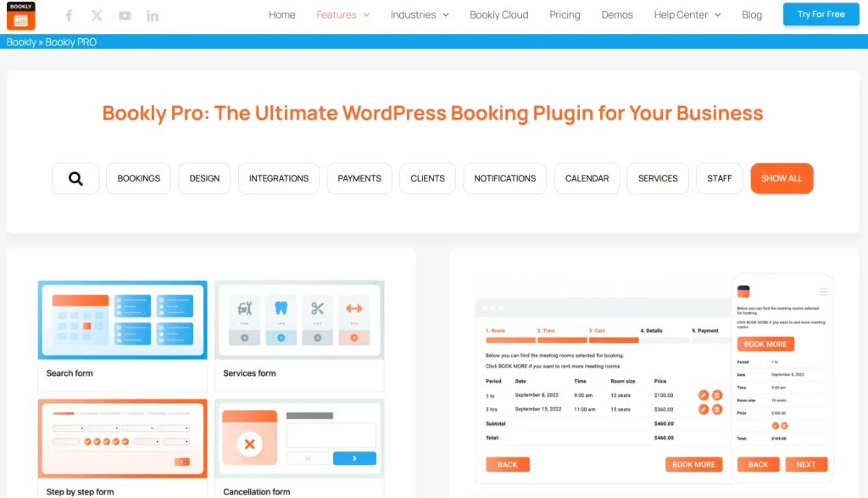Click the delete icon for September 15 booking
The height and width of the screenshot is (498, 868).
pos(718,409)
